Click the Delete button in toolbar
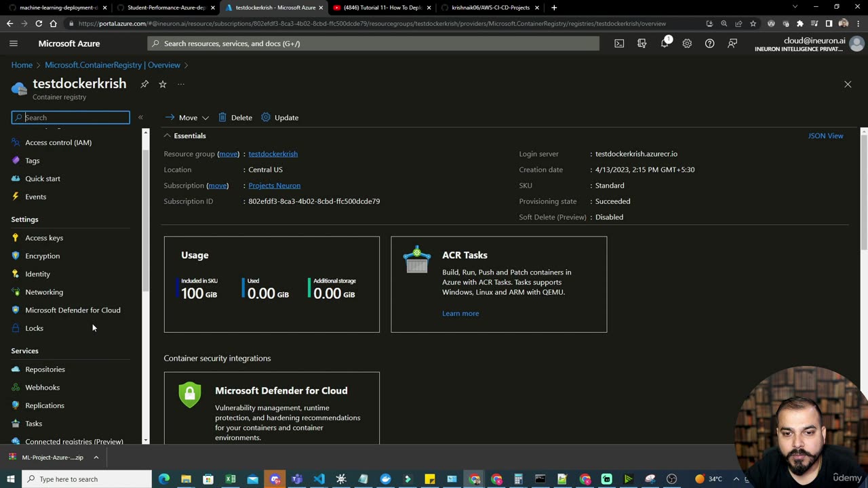Screen dimensions: 868x488 click(x=235, y=117)
